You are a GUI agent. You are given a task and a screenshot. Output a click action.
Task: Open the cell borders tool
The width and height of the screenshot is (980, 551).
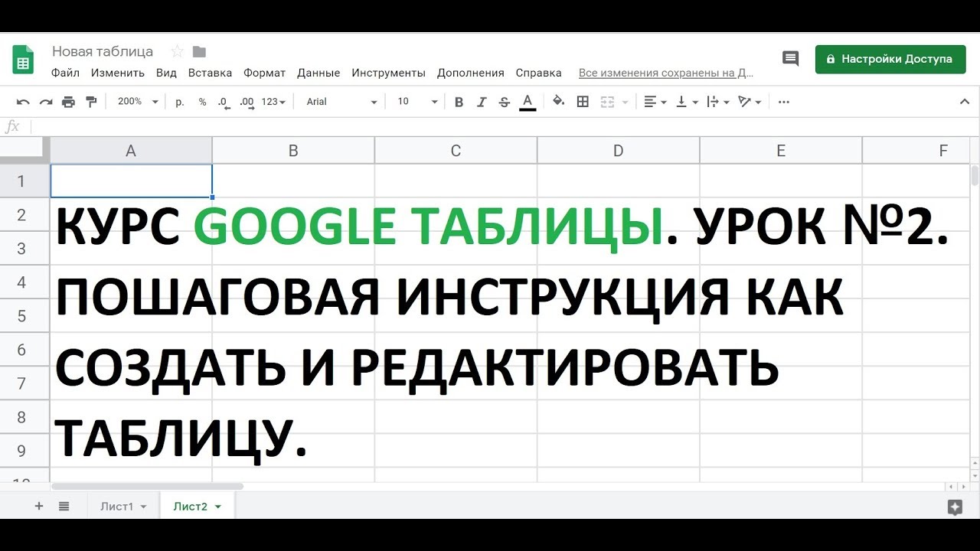click(x=583, y=102)
